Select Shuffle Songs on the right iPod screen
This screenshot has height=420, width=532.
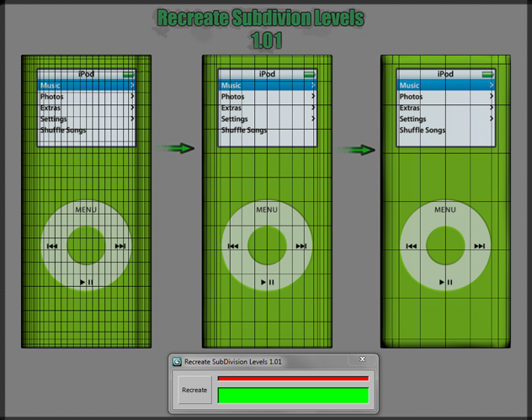pyautogui.click(x=423, y=130)
